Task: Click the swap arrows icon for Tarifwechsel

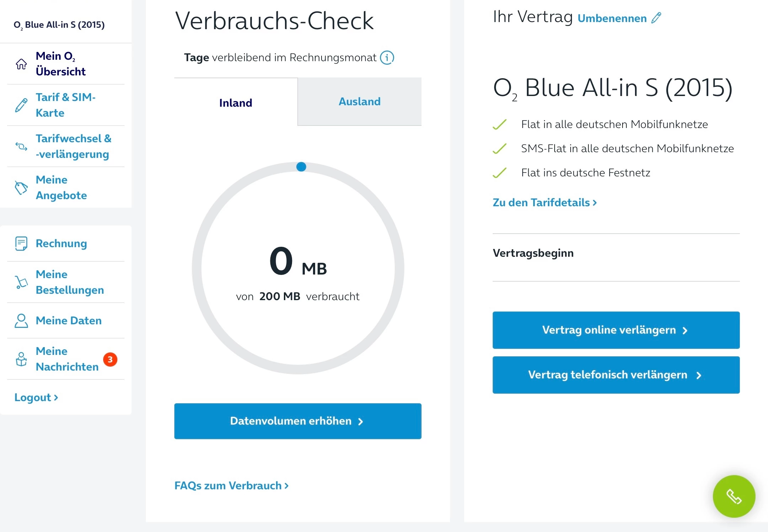Action: pyautogui.click(x=21, y=146)
